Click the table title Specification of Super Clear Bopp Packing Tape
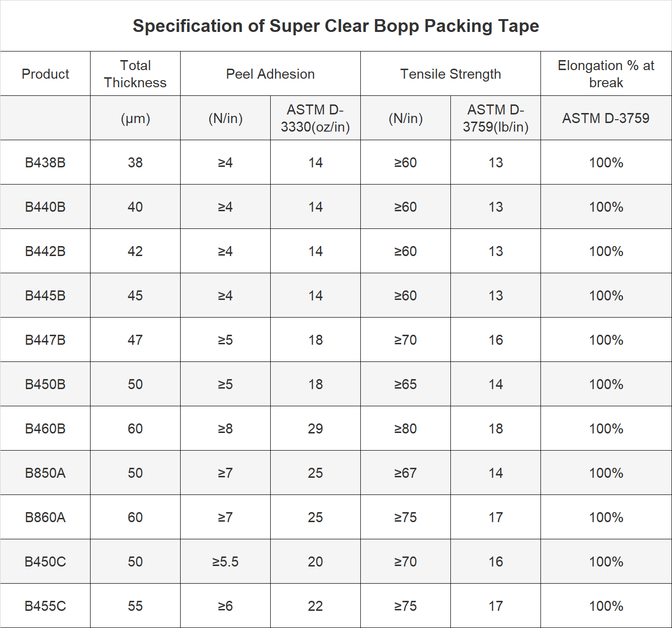 click(336, 26)
